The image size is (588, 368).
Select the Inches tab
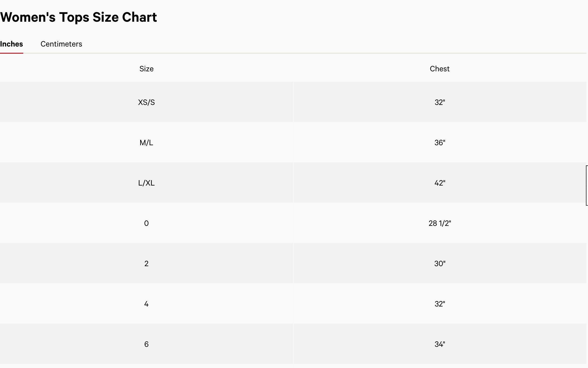[11, 44]
